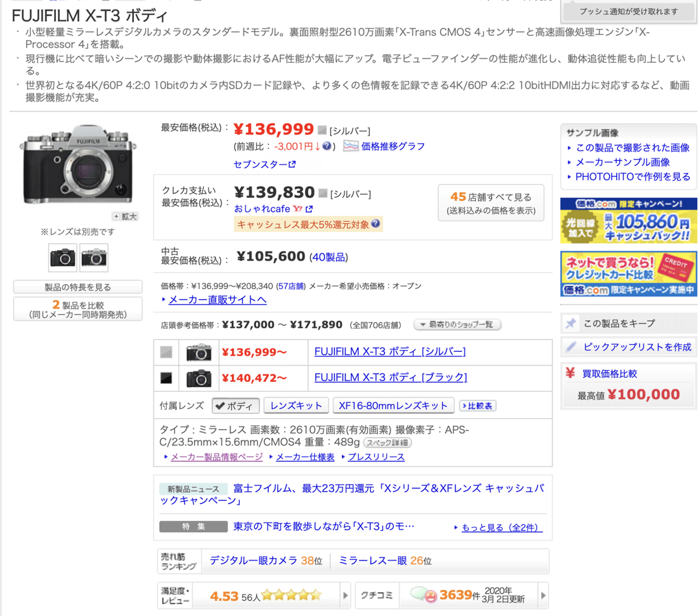This screenshot has width=699, height=616.
Task: Click クレジットカード比較 banner
Action: click(x=629, y=274)
